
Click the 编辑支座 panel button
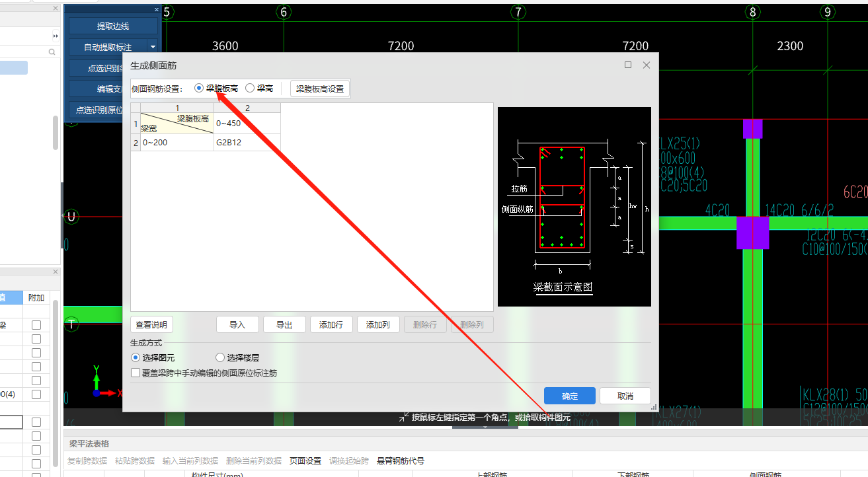tap(96, 89)
